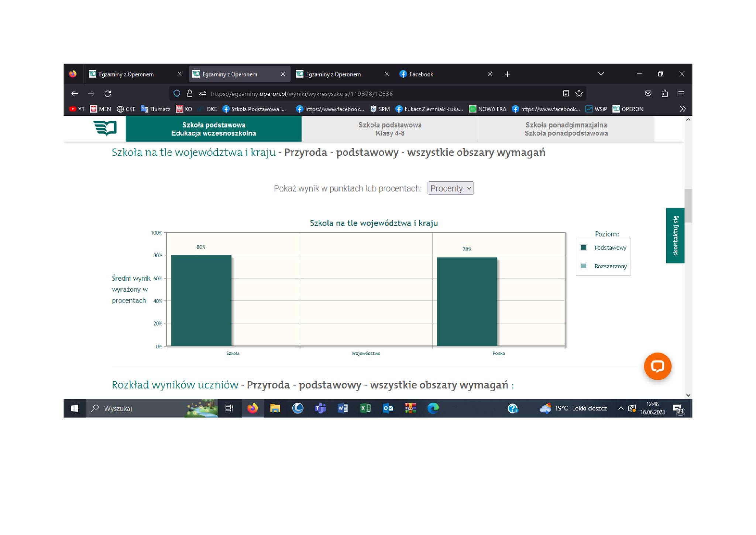Click the Szkoła 80% bar
The width and height of the screenshot is (756, 535).
[x=201, y=300]
